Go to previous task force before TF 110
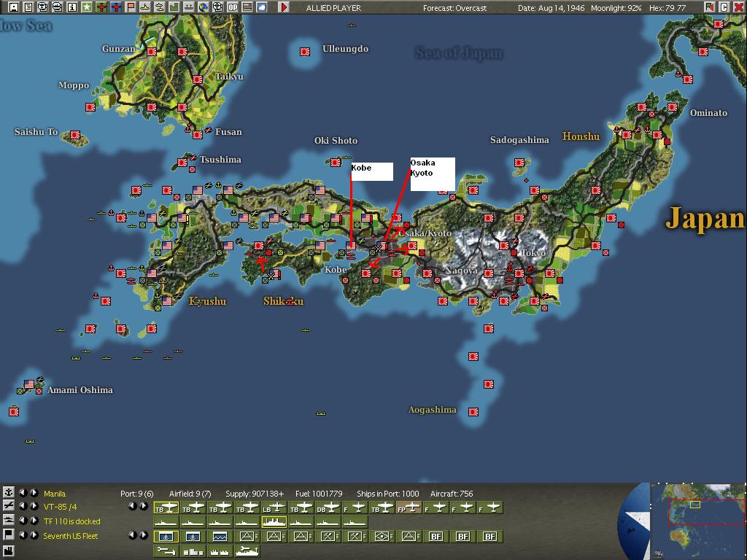This screenshot has height=560, width=747. 23,520
